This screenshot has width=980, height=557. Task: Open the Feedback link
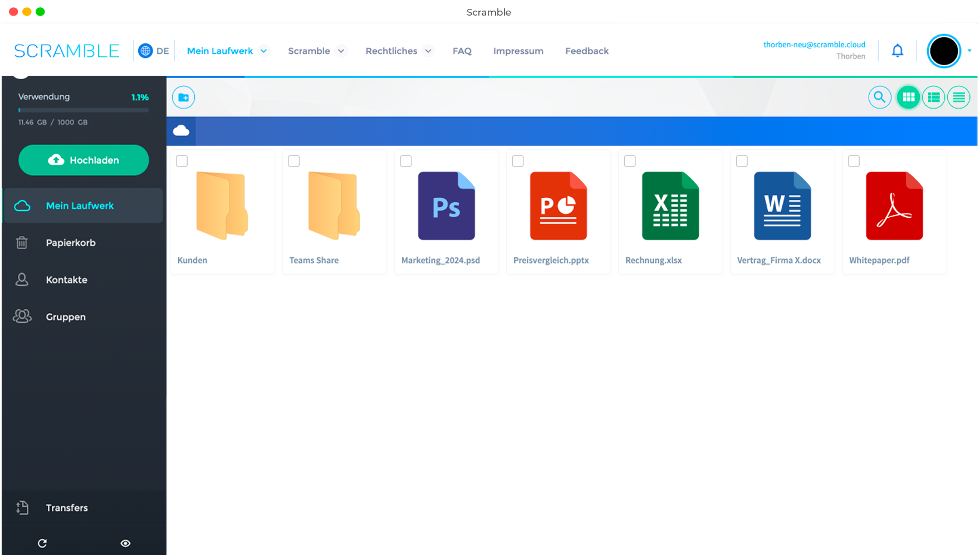pyautogui.click(x=587, y=51)
